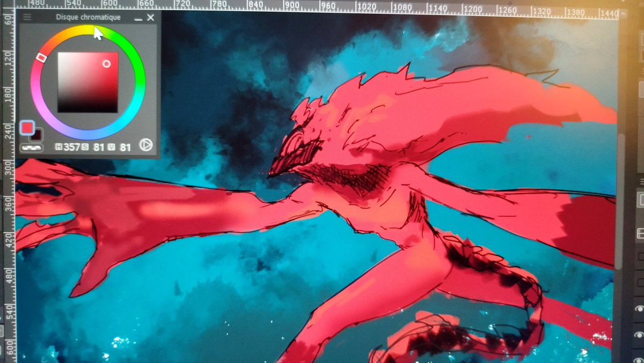This screenshot has height=363, width=644.
Task: Click the hue handle on the color ring
Action: point(41,57)
